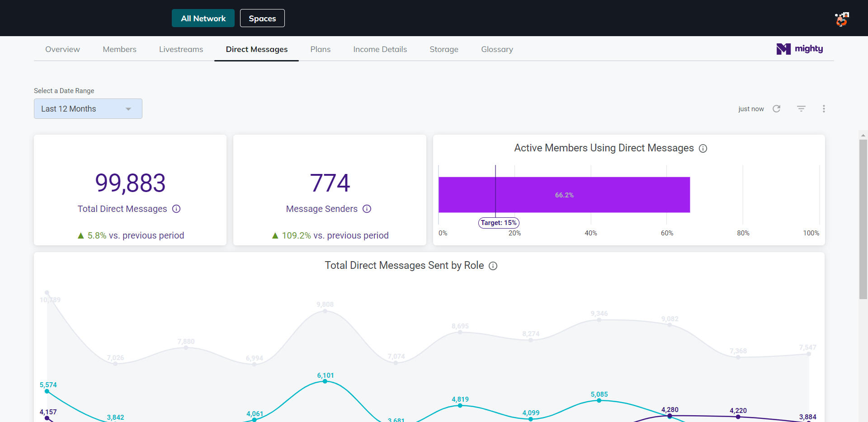Open the filter icon menu
868x422 pixels.
tap(801, 109)
